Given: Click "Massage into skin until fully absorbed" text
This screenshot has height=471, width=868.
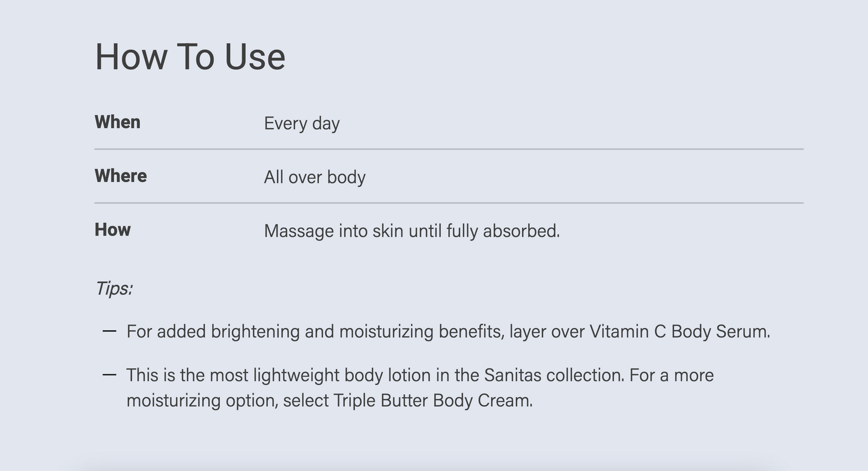Looking at the screenshot, I should click(411, 231).
